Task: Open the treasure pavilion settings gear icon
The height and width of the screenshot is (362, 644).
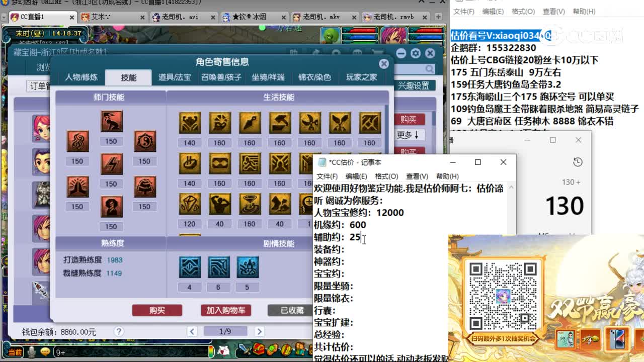Action: click(416, 53)
